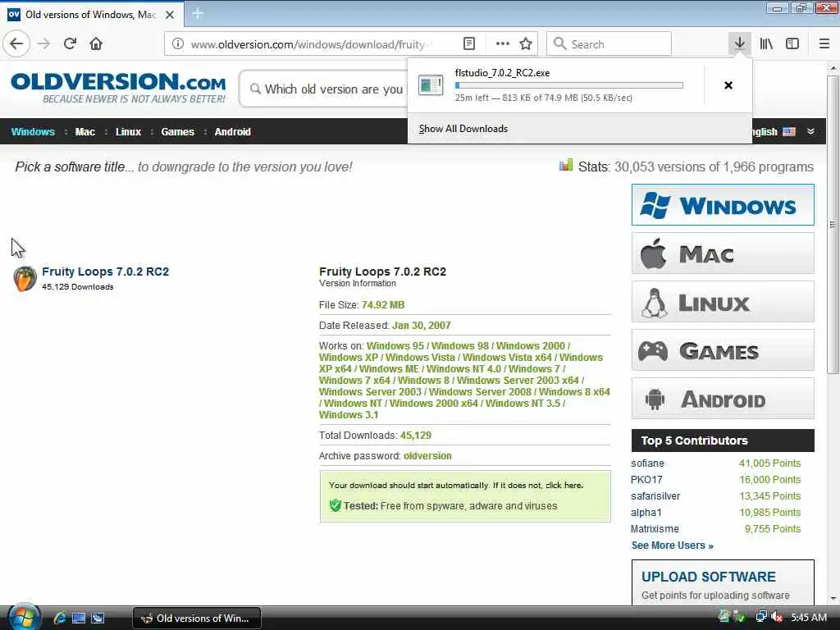840x630 pixels.
Task: Open the large Mac platform button
Action: (723, 253)
